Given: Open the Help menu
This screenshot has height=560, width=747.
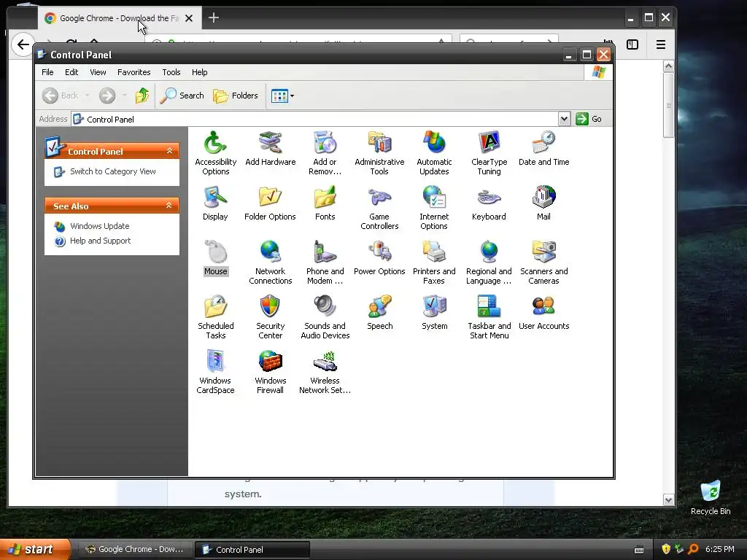Looking at the screenshot, I should tap(200, 72).
